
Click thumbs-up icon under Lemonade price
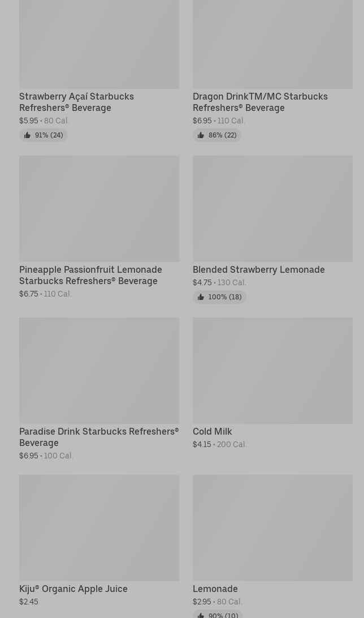click(x=201, y=615)
